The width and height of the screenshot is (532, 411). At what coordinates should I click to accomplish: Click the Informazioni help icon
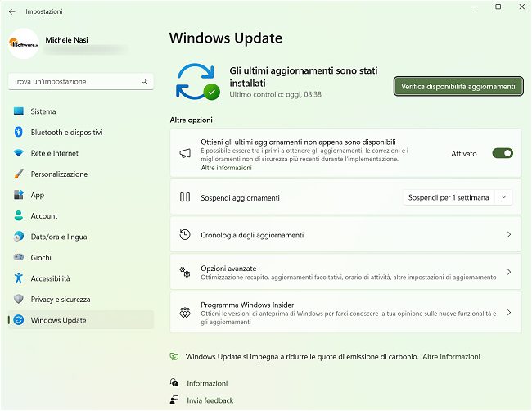[174, 383]
